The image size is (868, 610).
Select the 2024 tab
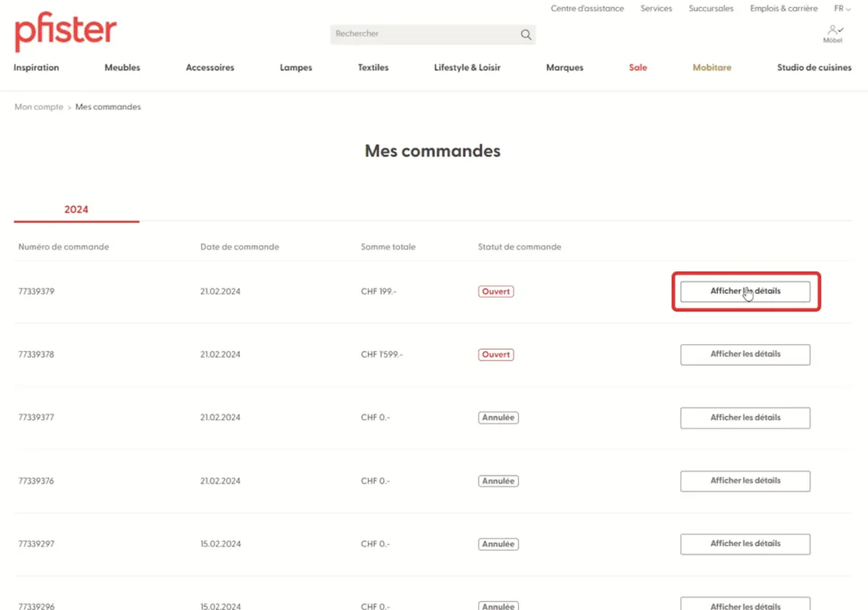pyautogui.click(x=76, y=210)
